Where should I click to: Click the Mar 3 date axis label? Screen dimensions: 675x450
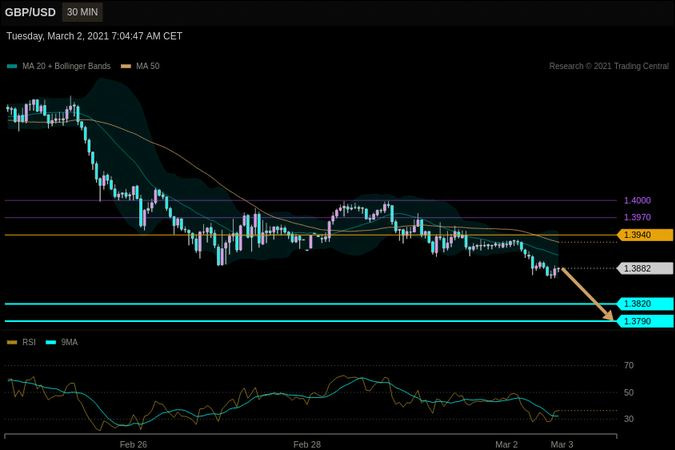click(x=562, y=444)
